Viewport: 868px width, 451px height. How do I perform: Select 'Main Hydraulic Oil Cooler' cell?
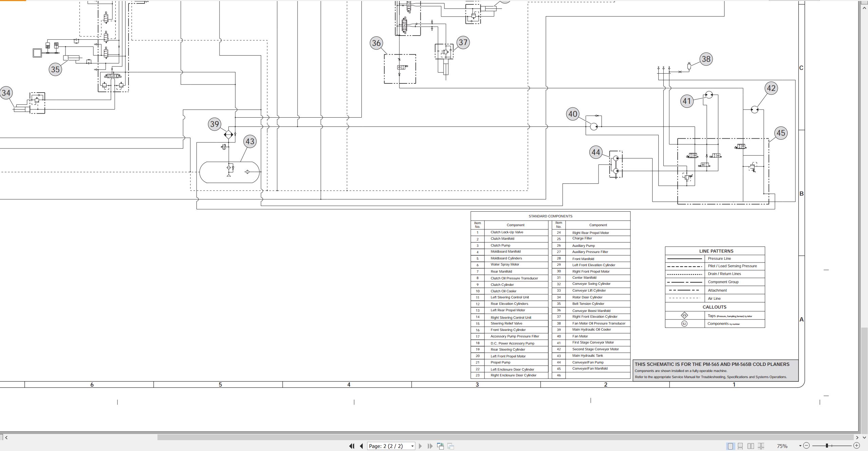pos(592,330)
